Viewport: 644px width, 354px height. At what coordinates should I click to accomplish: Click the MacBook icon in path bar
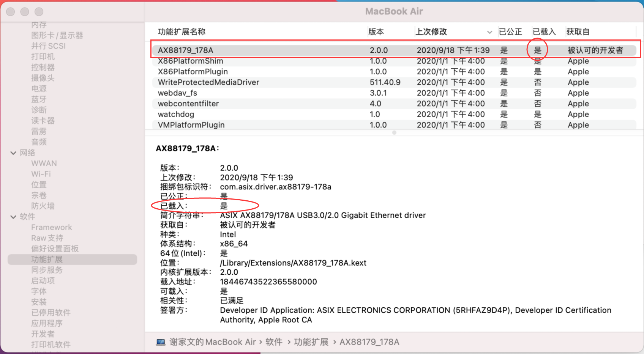(161, 342)
